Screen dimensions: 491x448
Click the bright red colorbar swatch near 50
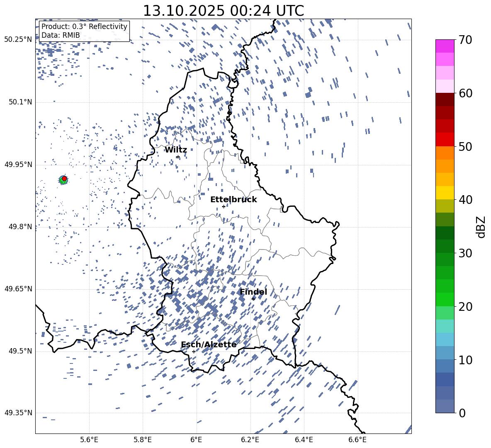tap(445, 140)
